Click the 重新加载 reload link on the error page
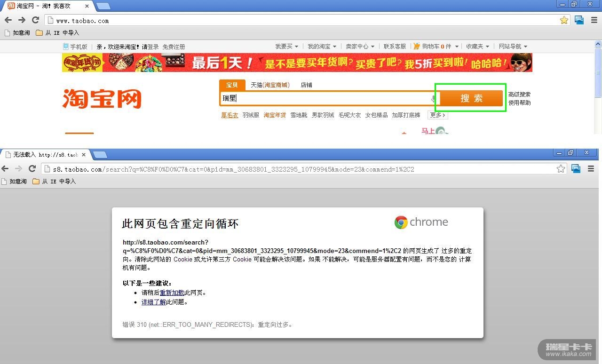The image size is (602, 364). (172, 293)
